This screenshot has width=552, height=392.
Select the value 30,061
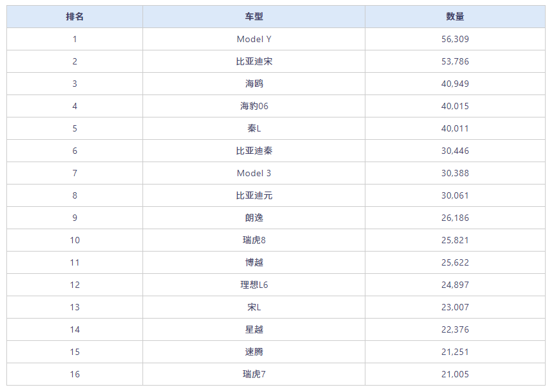click(x=455, y=195)
